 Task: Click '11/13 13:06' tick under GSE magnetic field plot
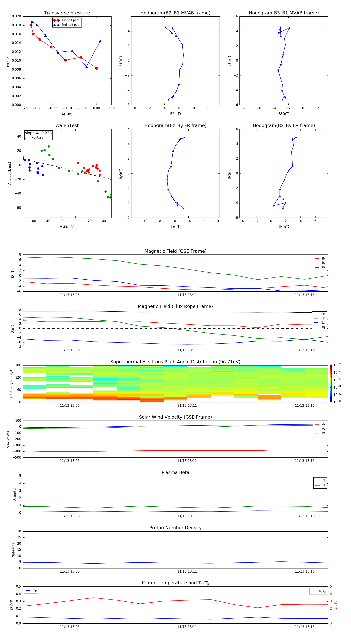pos(70,295)
